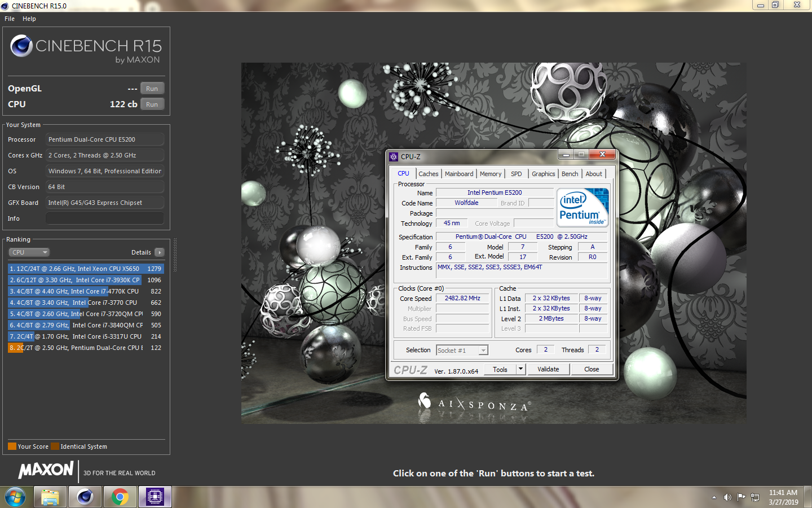The image size is (812, 508).
Task: Minimize the CPU-Z window
Action: pyautogui.click(x=566, y=155)
